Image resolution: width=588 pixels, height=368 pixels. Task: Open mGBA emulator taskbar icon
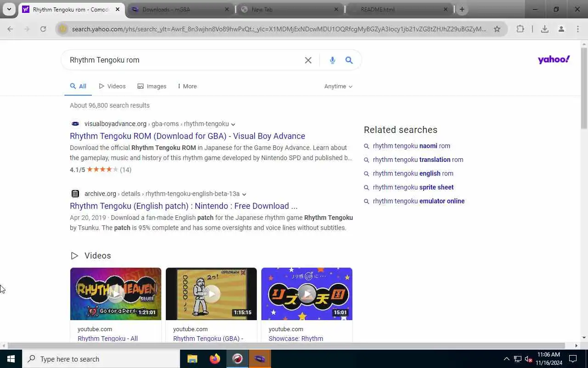click(260, 359)
